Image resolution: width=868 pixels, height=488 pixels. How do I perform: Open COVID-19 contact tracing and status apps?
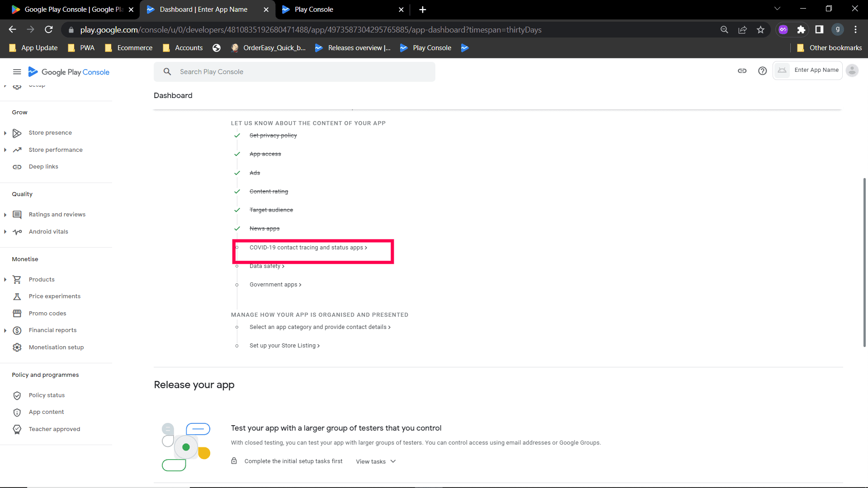point(308,248)
